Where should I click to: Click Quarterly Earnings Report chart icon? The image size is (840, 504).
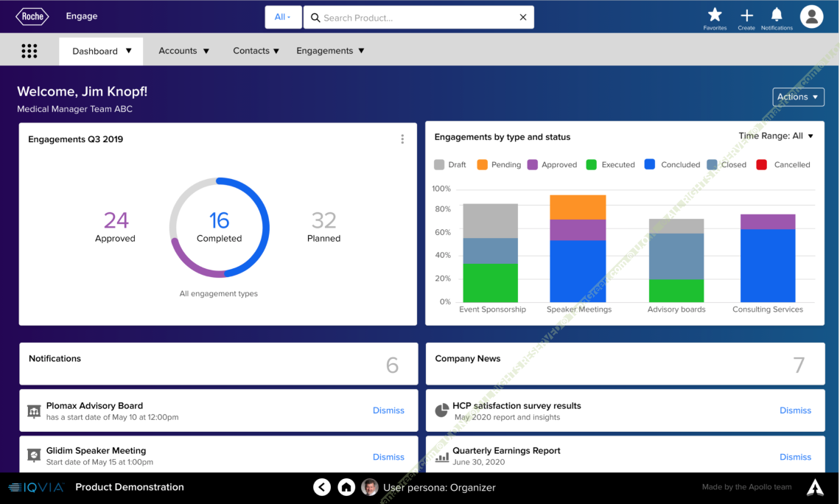point(442,456)
